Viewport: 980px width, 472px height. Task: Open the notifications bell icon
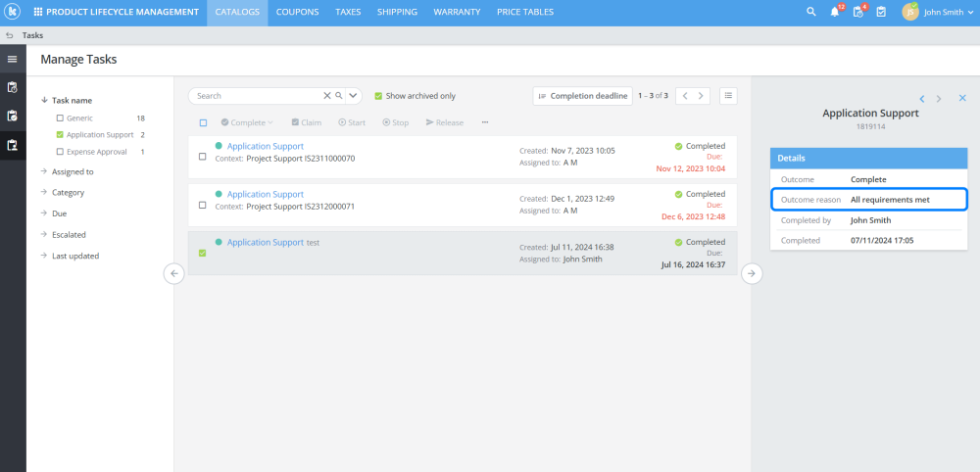click(x=835, y=12)
